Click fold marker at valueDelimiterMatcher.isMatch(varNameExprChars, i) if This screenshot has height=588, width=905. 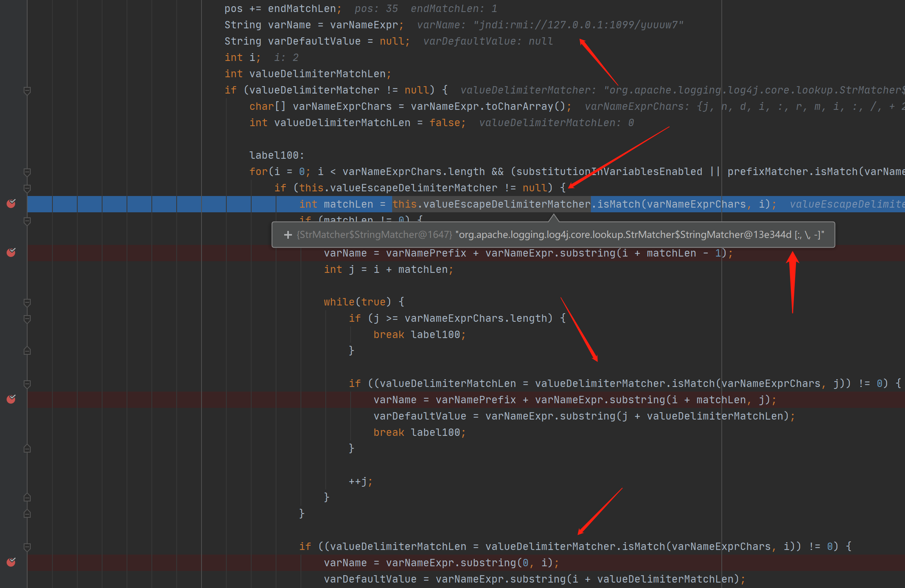[27, 547]
